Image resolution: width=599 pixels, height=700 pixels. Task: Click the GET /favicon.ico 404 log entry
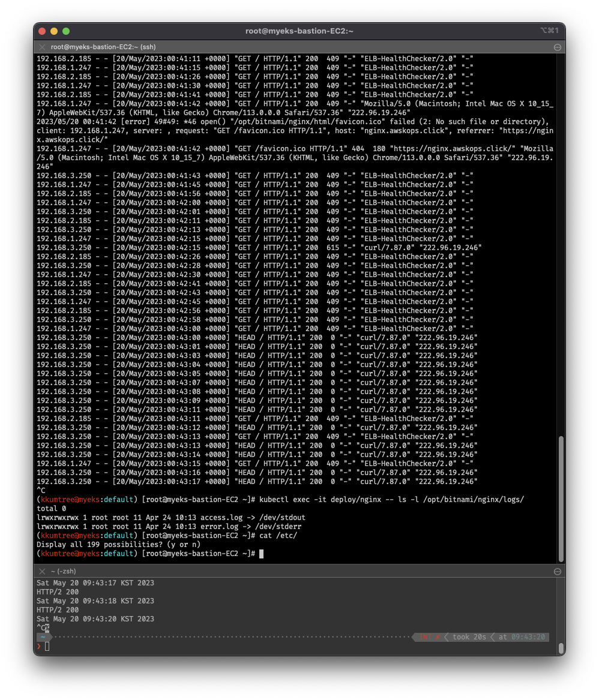tap(295, 158)
